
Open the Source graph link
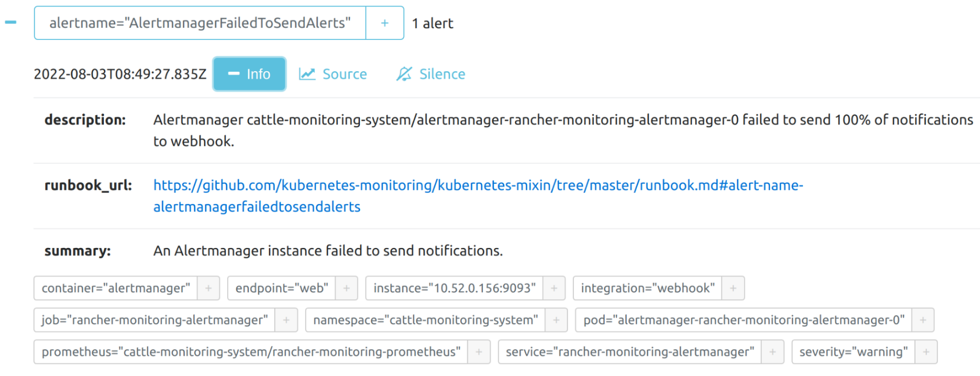point(333,74)
